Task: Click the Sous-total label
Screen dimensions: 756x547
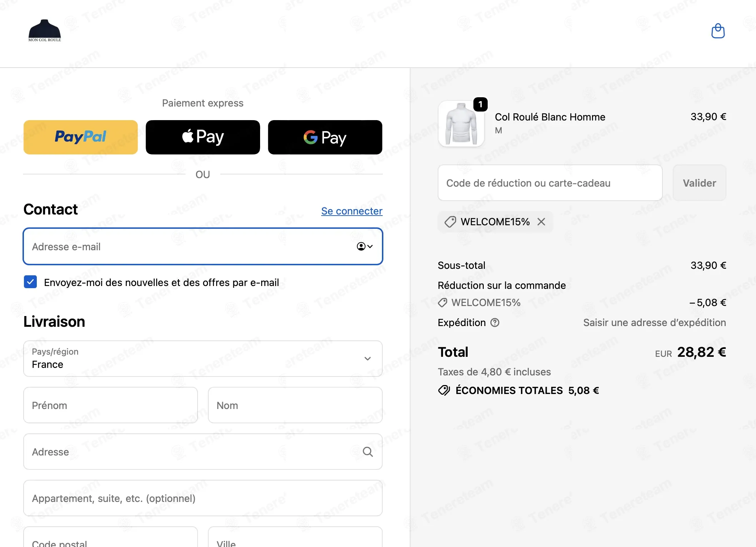Action: pyautogui.click(x=462, y=265)
